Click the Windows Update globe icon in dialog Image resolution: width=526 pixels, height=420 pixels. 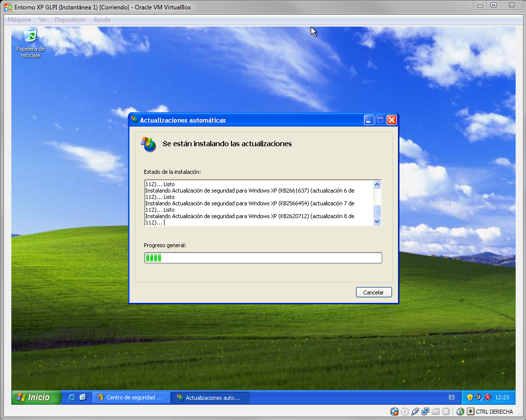149,144
